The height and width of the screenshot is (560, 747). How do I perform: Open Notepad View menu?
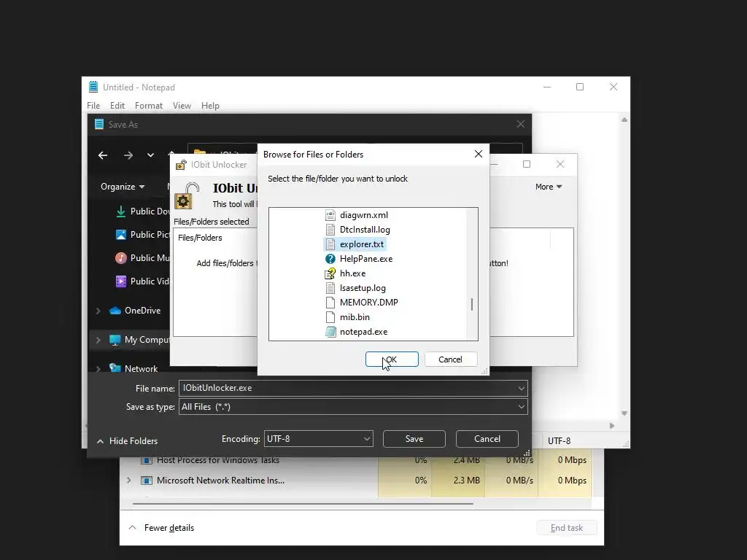(x=182, y=106)
